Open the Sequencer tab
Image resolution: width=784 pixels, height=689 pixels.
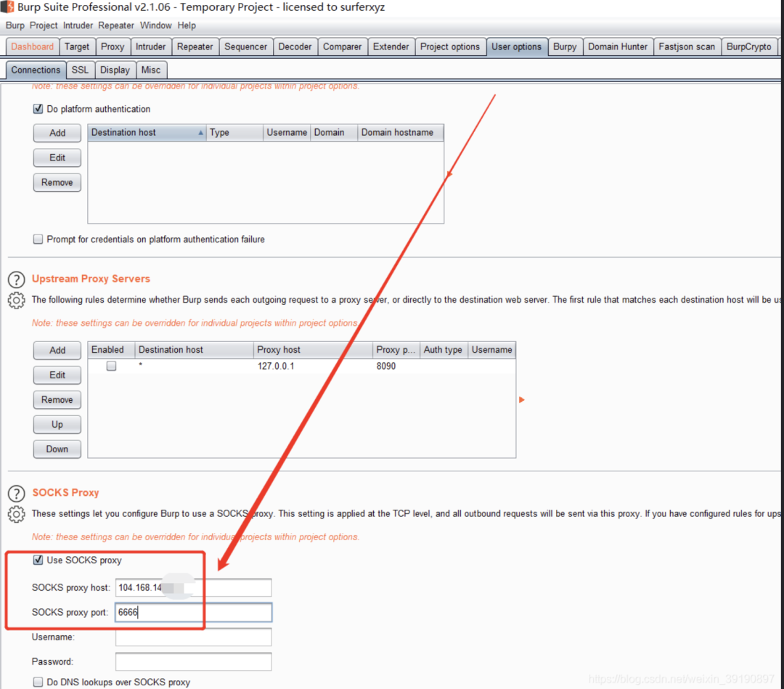point(245,47)
